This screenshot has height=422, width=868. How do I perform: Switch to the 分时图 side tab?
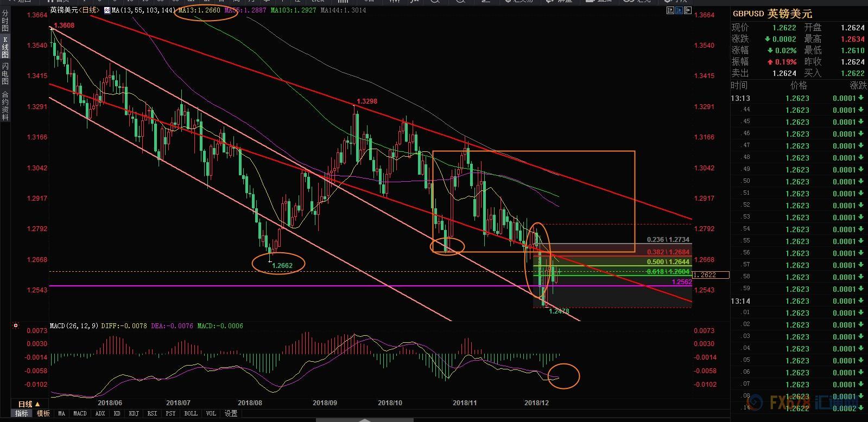(5, 21)
